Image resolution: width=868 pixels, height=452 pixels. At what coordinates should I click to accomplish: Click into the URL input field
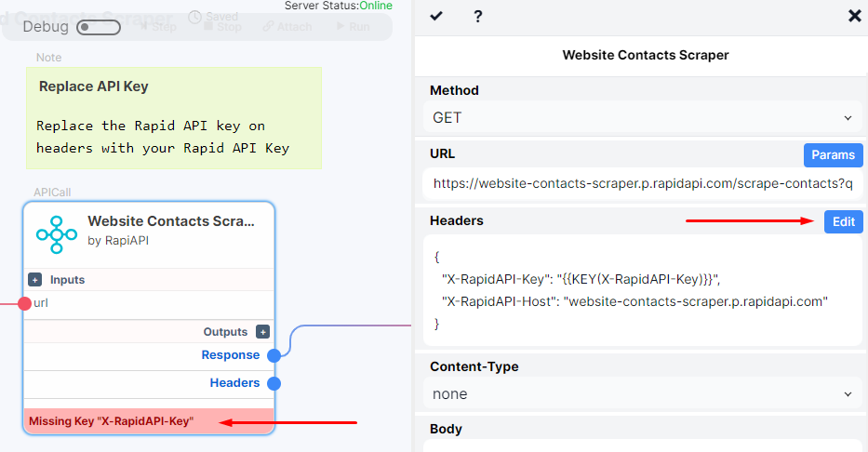(643, 183)
